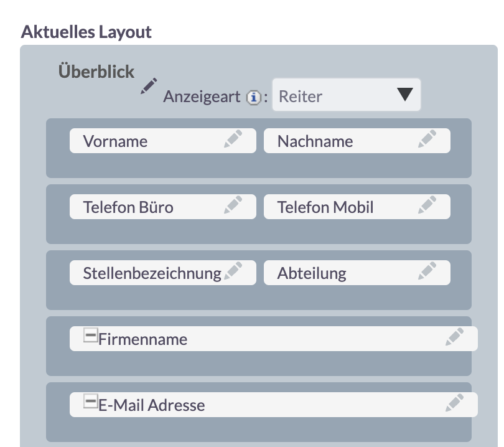
Task: Select the Nachname field box
Action: 357,141
